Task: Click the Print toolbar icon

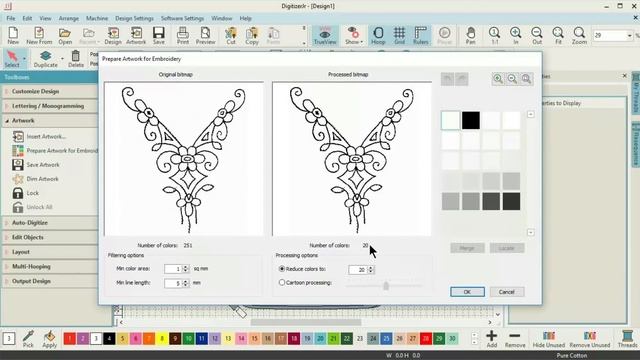Action: click(x=183, y=35)
